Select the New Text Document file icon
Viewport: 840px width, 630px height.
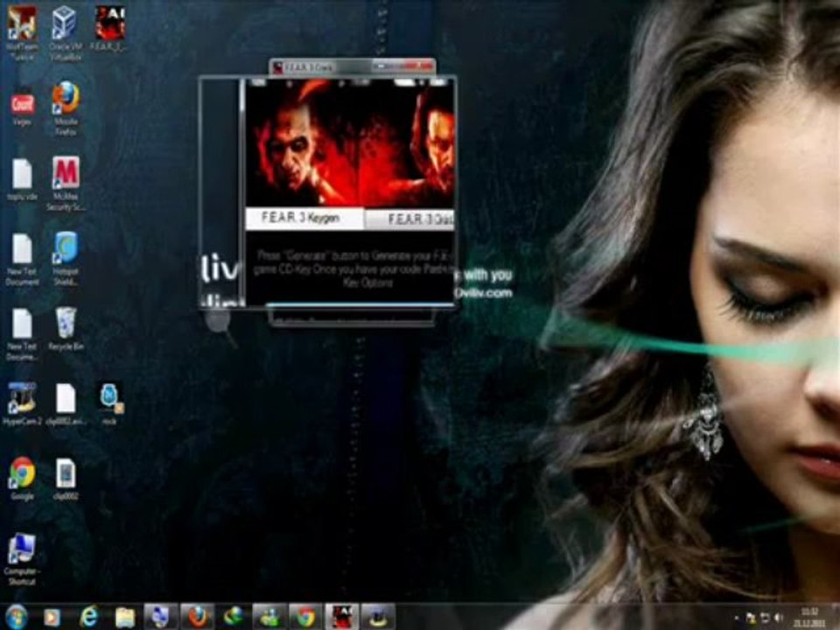pyautogui.click(x=22, y=258)
